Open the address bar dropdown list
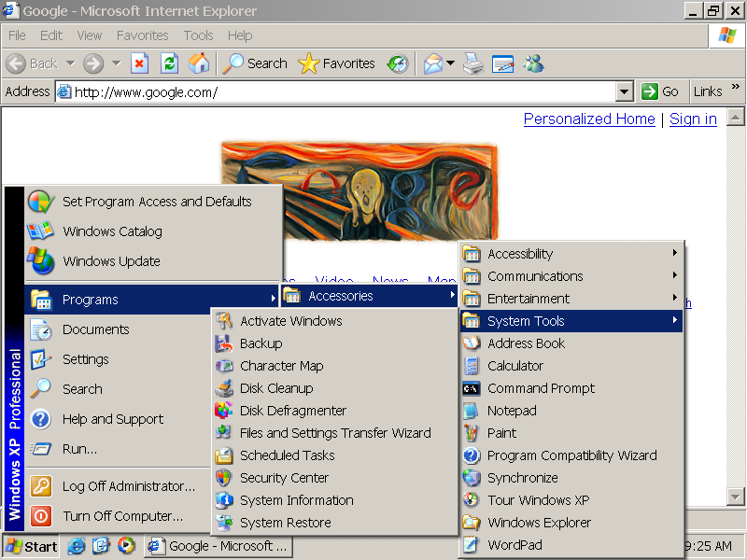The width and height of the screenshot is (747, 560). coord(624,91)
